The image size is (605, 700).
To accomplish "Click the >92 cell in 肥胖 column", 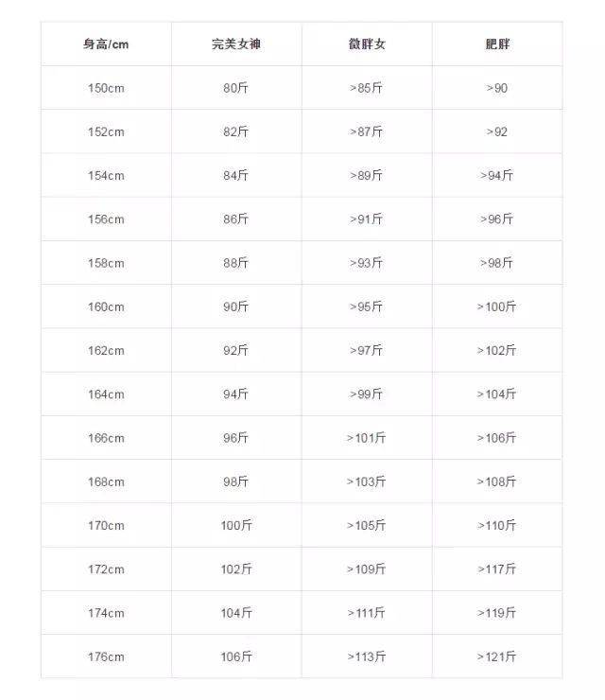I will point(497,131).
